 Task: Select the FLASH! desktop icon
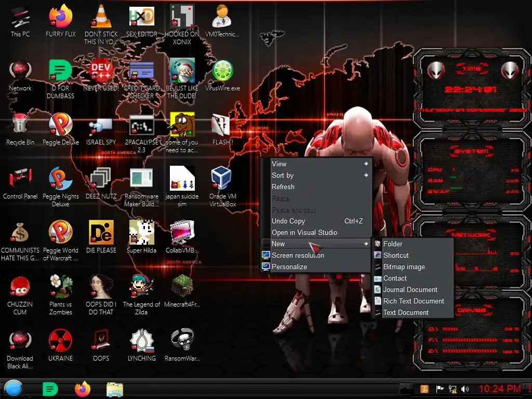(x=222, y=129)
